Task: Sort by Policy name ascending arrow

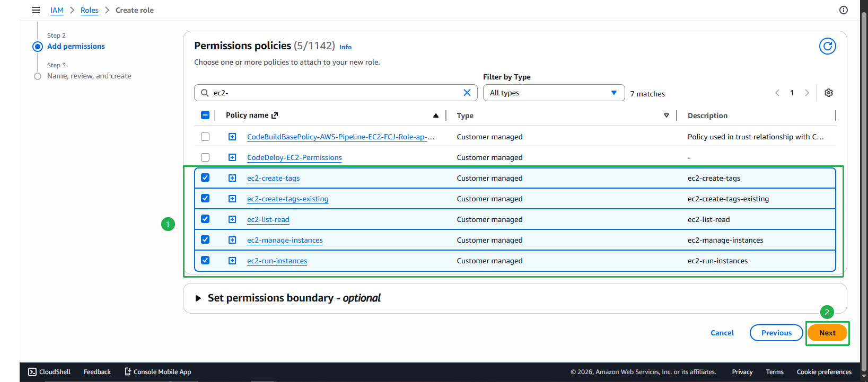Action: click(x=436, y=116)
